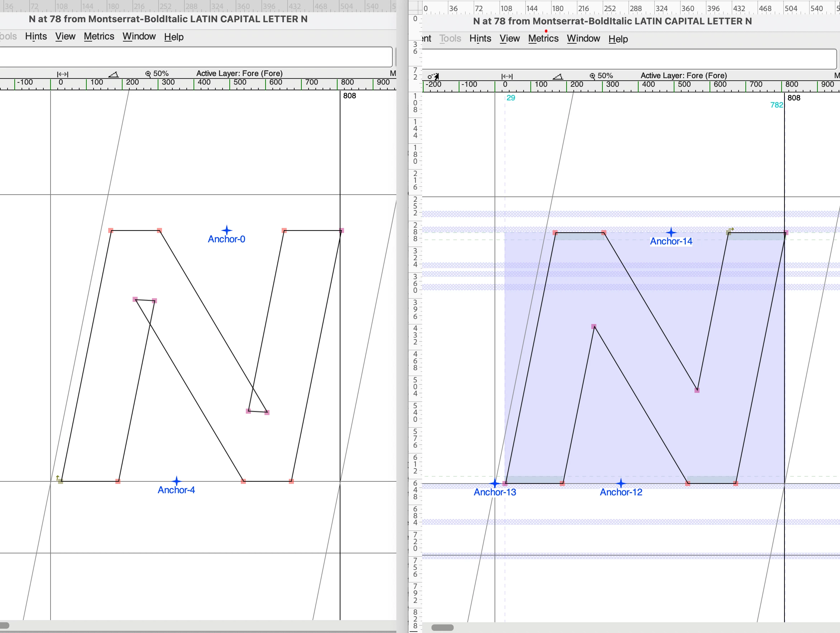
Task: Click magnifier icon beside 50% in right window
Action: (592, 76)
